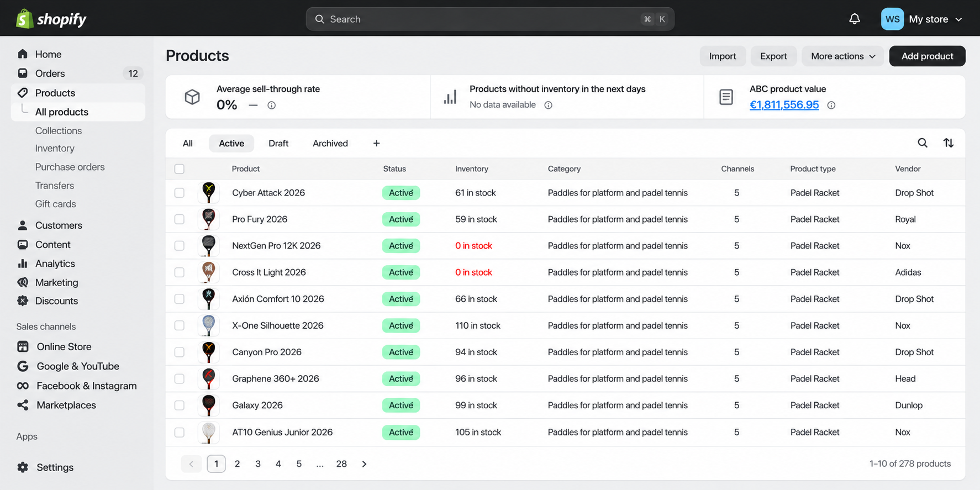Screen dimensions: 980x490
Task: Click info icon beside sell-through rate
Action: coord(271,105)
